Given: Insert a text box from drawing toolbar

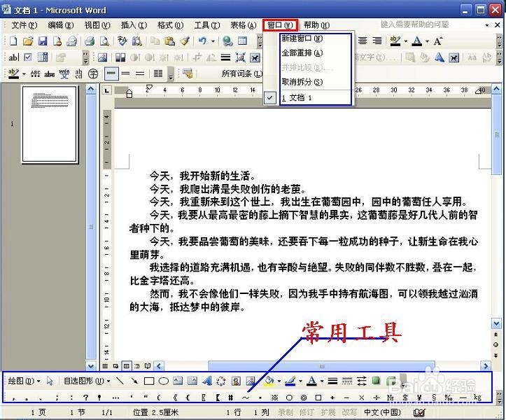Looking at the screenshot, I should 178,381.
